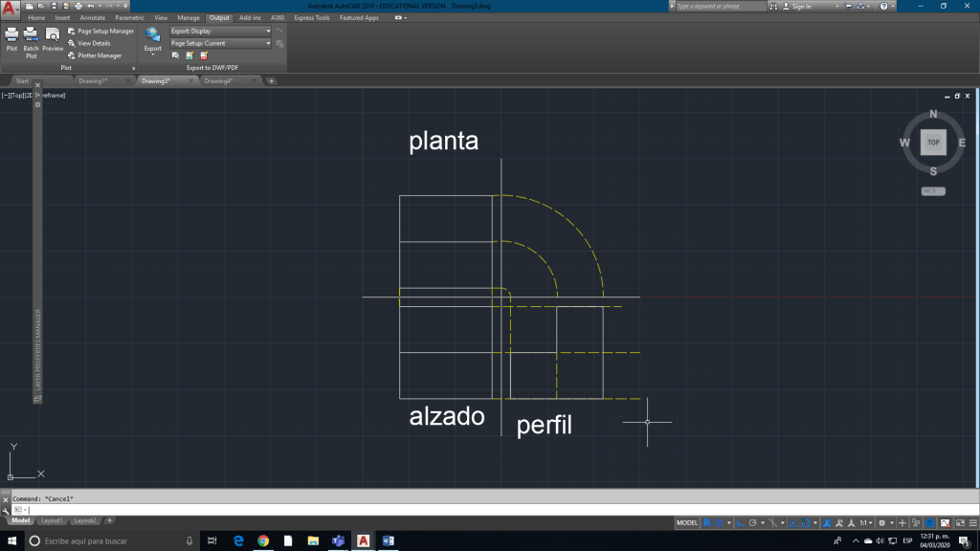
Task: Toggle grid display in status bar
Action: pos(708,523)
